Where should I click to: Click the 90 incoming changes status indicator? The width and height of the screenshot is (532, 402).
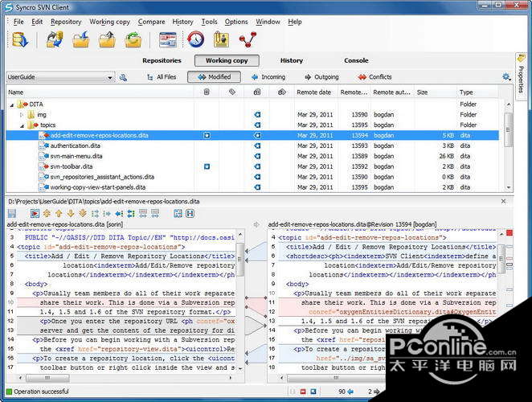(x=346, y=392)
